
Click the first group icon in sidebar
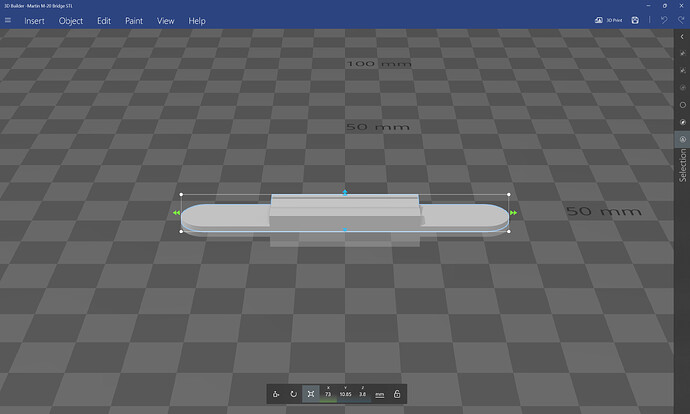click(683, 53)
